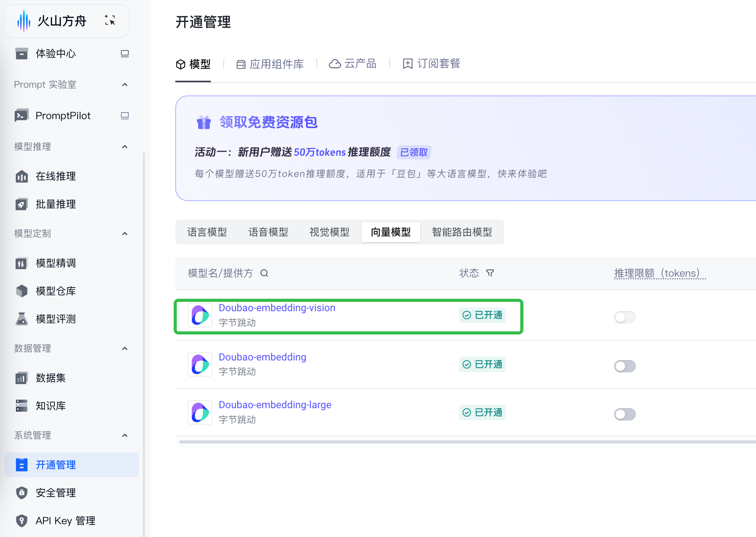Enable the Doubao-embedding-large toggle

[x=625, y=414]
